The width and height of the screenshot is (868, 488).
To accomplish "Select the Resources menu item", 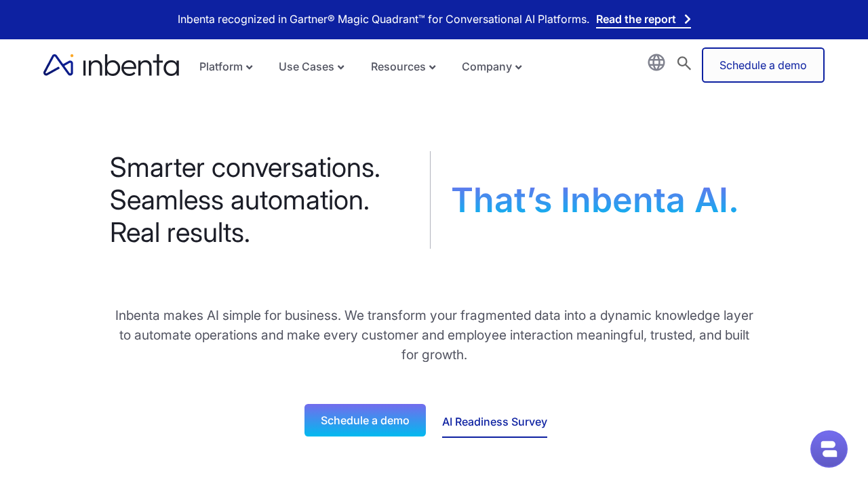I will pos(398,66).
